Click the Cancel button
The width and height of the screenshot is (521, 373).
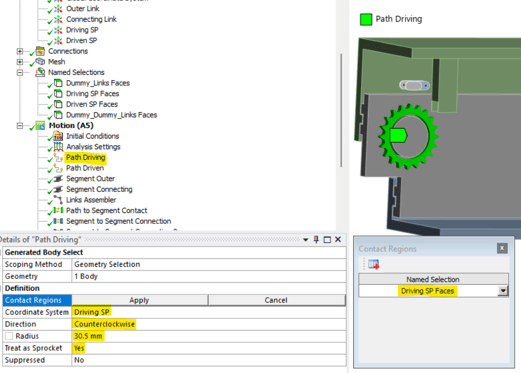pyautogui.click(x=276, y=300)
